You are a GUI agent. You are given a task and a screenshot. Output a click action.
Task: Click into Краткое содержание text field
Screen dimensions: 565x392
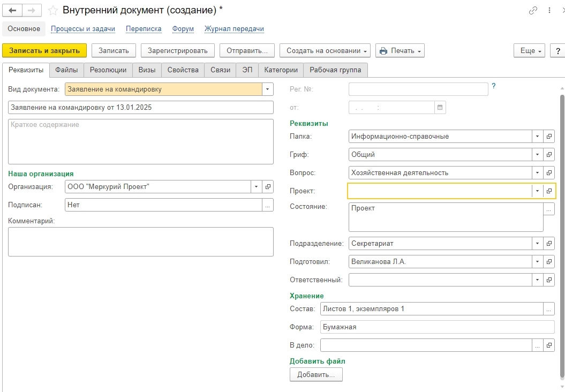tap(141, 141)
